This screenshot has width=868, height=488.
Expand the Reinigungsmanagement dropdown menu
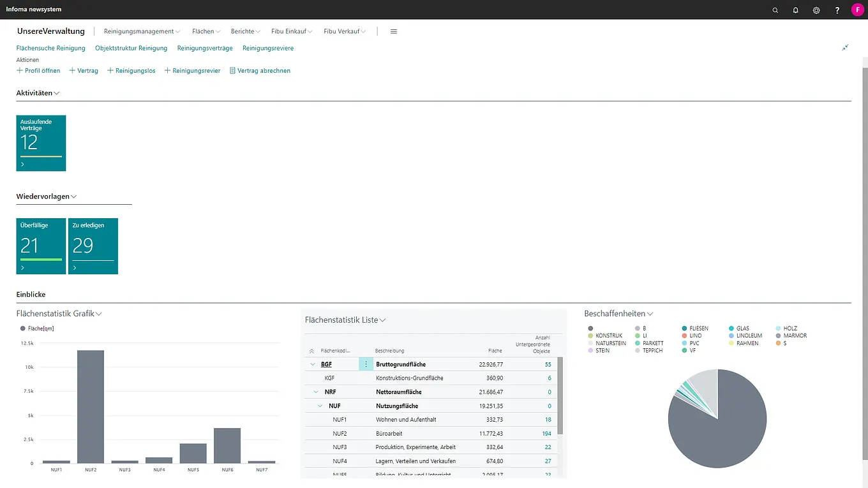(x=142, y=31)
